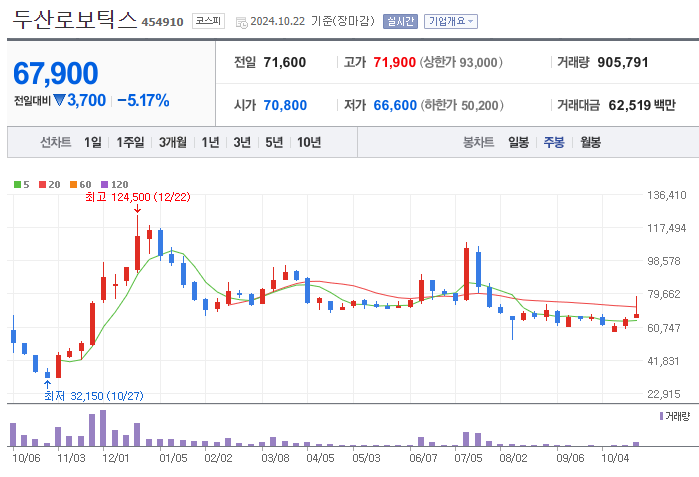Click the red down arrow at chart high

[x=137, y=209]
